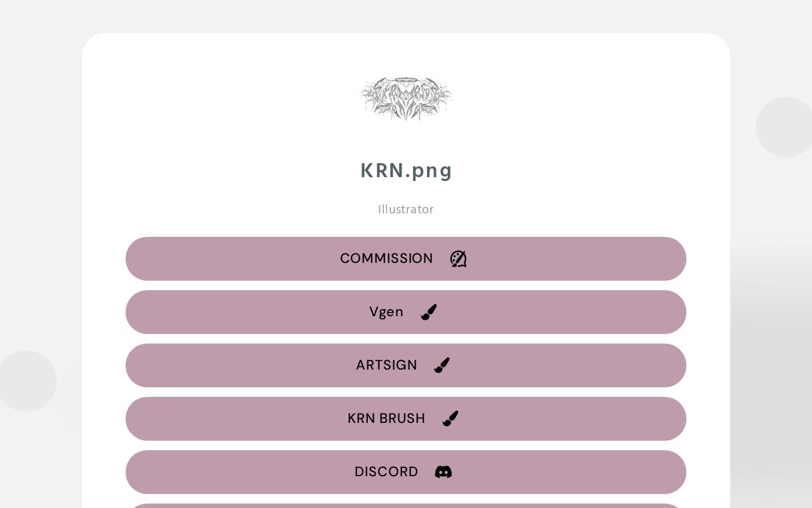Click the KRN.png heading text
The height and width of the screenshot is (508, 812).
coord(406,170)
